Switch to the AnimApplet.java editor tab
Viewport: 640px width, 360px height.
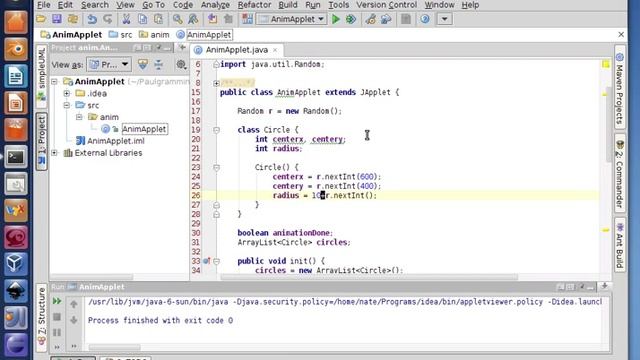tap(236, 50)
